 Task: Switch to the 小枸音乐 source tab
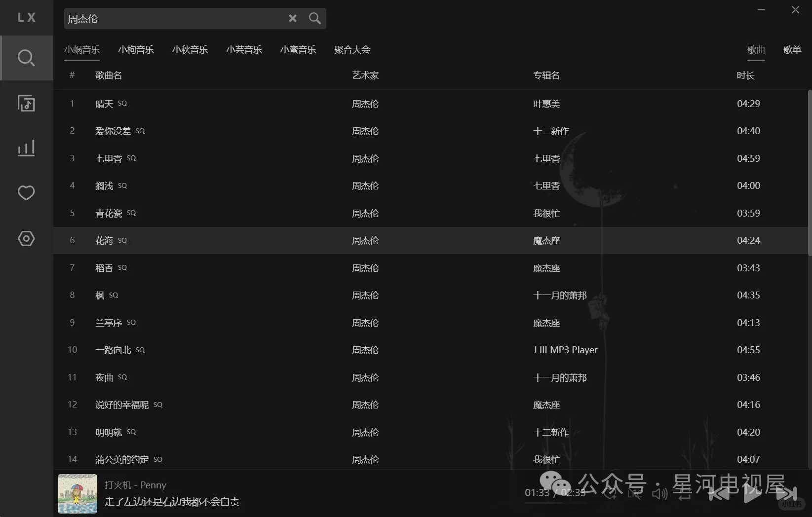[x=136, y=49]
